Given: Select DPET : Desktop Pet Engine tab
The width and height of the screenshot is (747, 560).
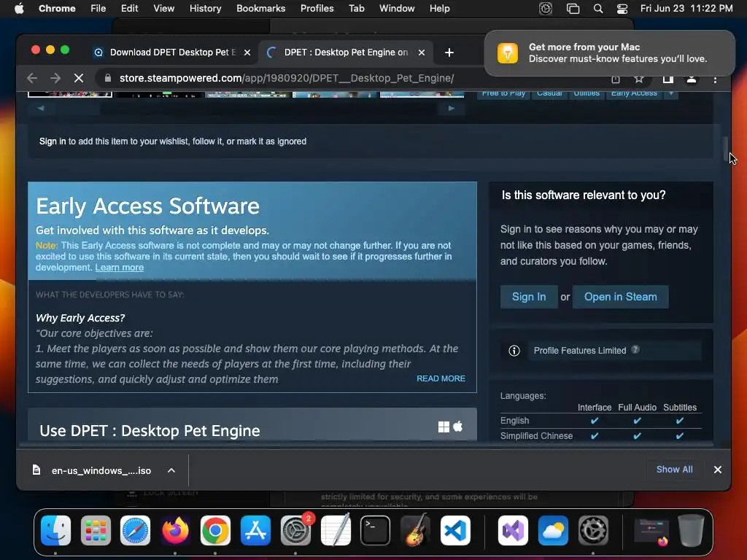Looking at the screenshot, I should [346, 52].
